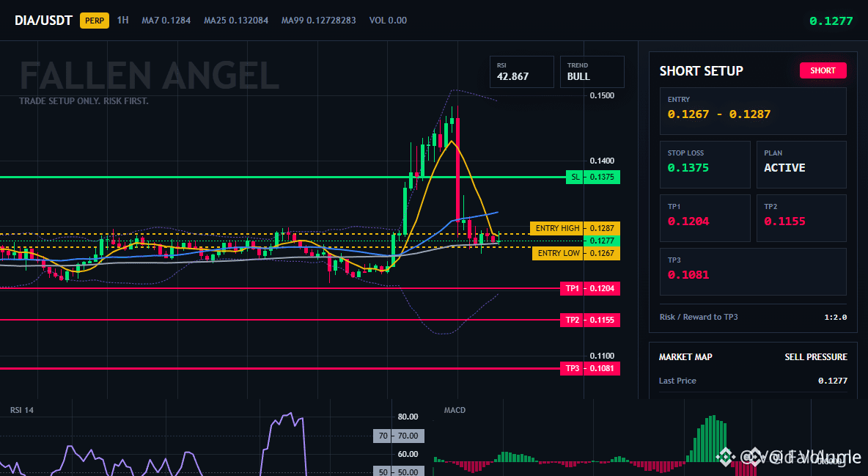Click the red SHORT badge
This screenshot has width=868, height=476.
[823, 70]
